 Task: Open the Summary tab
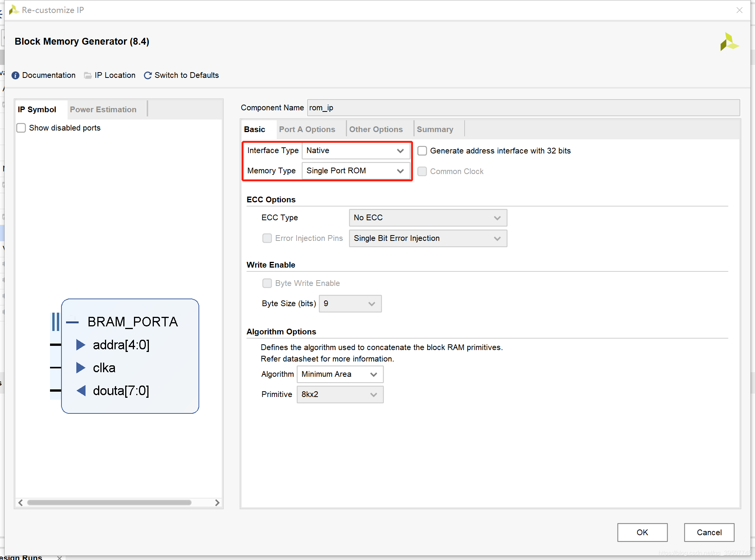coord(435,129)
